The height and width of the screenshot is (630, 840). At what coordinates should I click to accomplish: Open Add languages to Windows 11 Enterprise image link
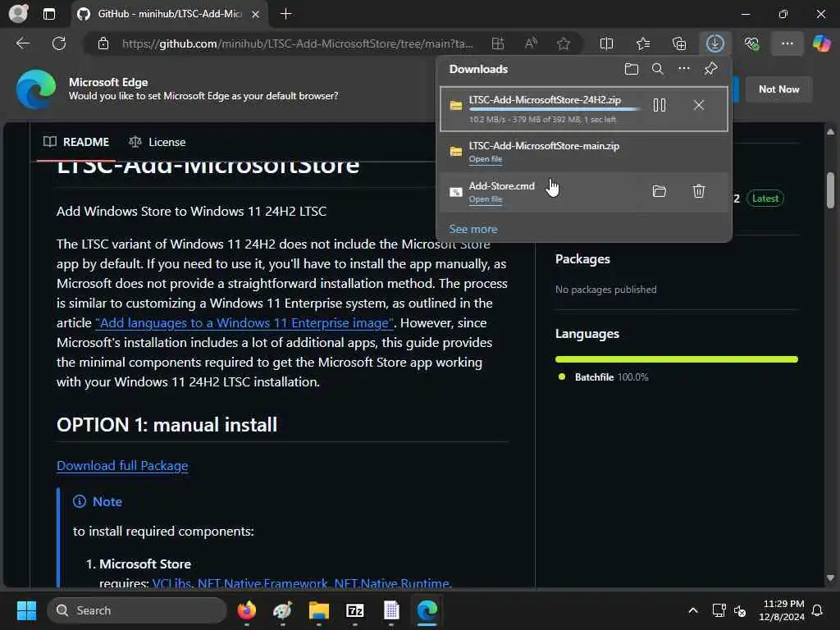click(x=244, y=323)
